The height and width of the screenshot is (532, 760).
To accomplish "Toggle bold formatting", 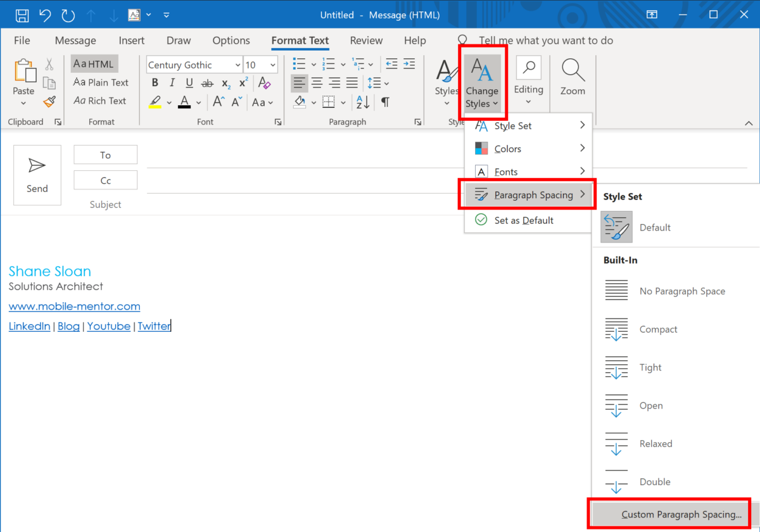I will pyautogui.click(x=154, y=82).
